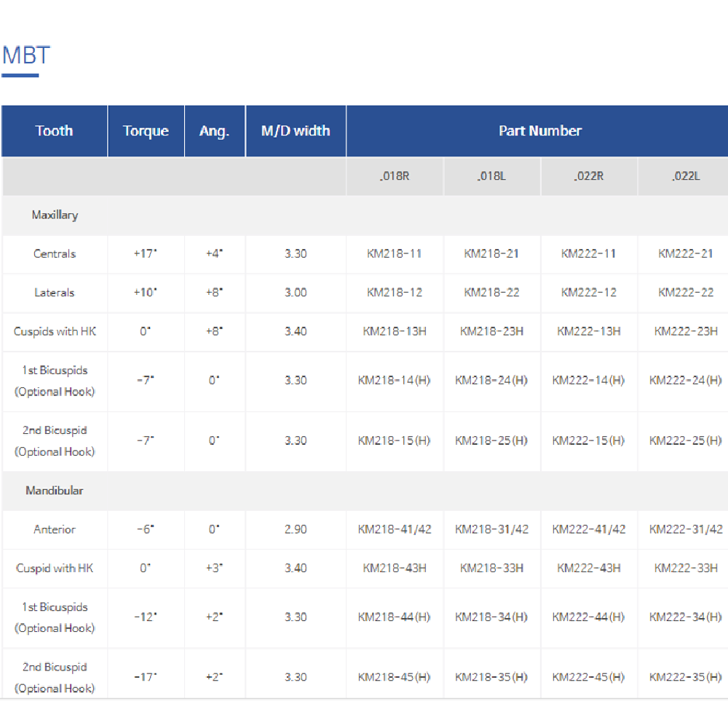The image size is (728, 728).
Task: Click the Torque column header
Action: [x=146, y=131]
